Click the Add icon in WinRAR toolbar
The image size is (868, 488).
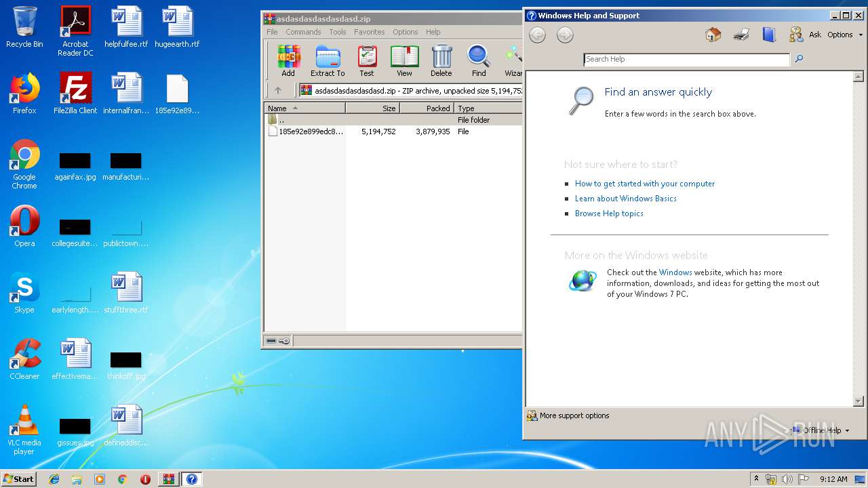pos(288,60)
